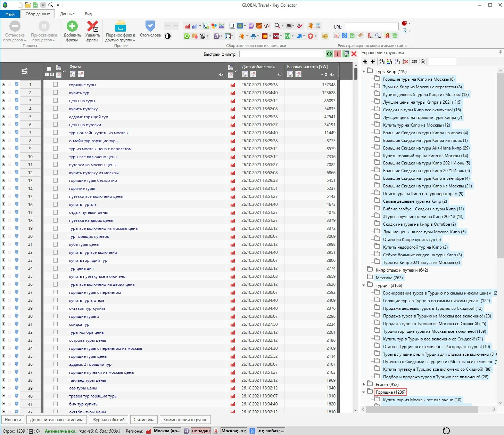The width and height of the screenshot is (504, 435).
Task: Click the orange hand icon in top row
Action: click(310, 26)
